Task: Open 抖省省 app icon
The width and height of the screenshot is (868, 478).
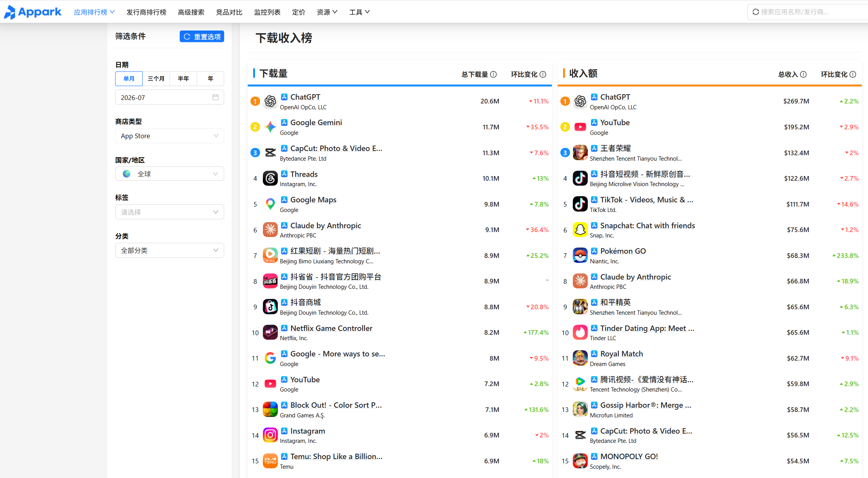Action: pyautogui.click(x=270, y=281)
